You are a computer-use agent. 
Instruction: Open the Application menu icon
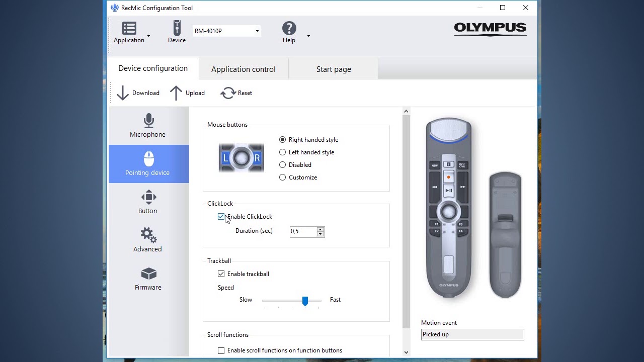(x=129, y=28)
